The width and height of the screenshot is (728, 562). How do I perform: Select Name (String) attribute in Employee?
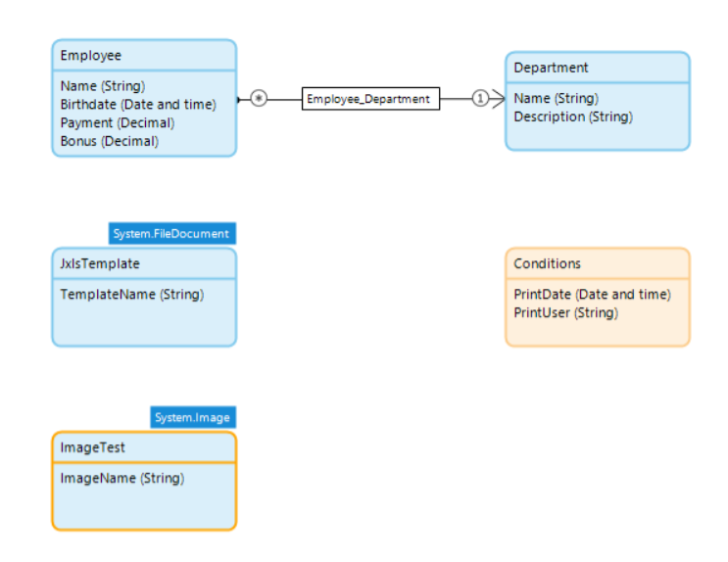103,86
